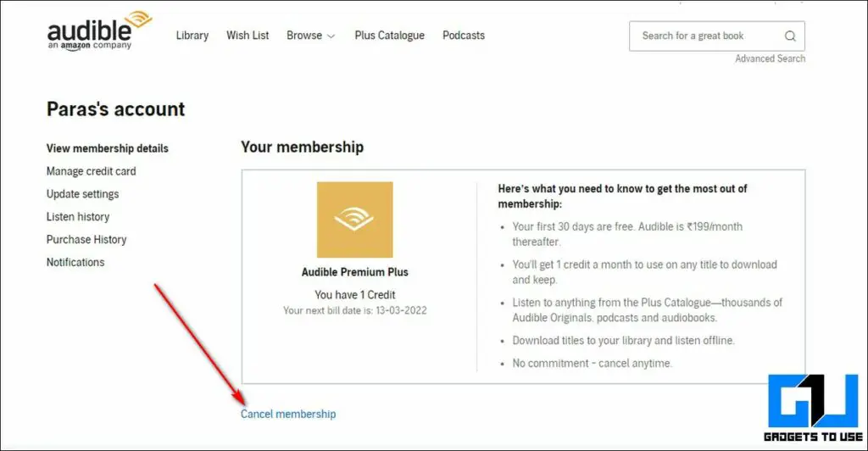The image size is (868, 451).
Task: Click the 'You have 1 Credit' text
Action: click(355, 295)
